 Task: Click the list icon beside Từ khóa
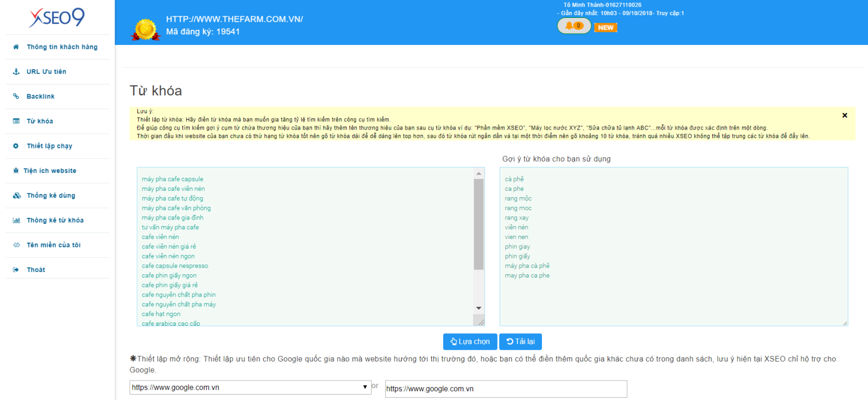[16, 121]
